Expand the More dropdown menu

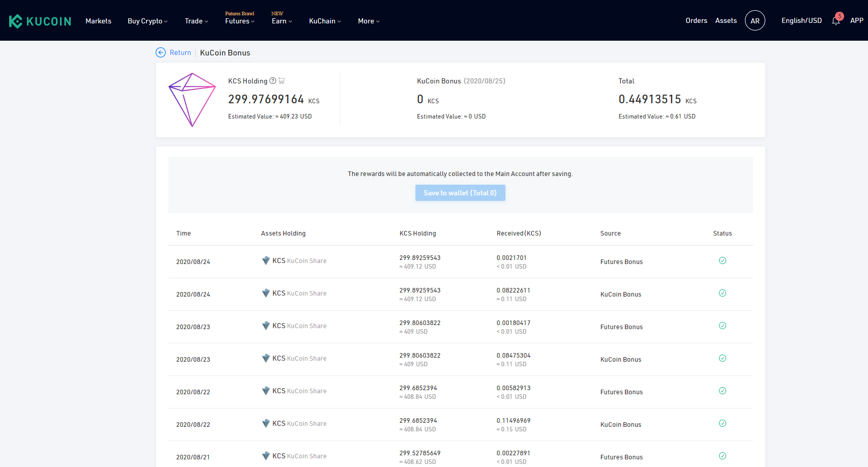click(369, 21)
